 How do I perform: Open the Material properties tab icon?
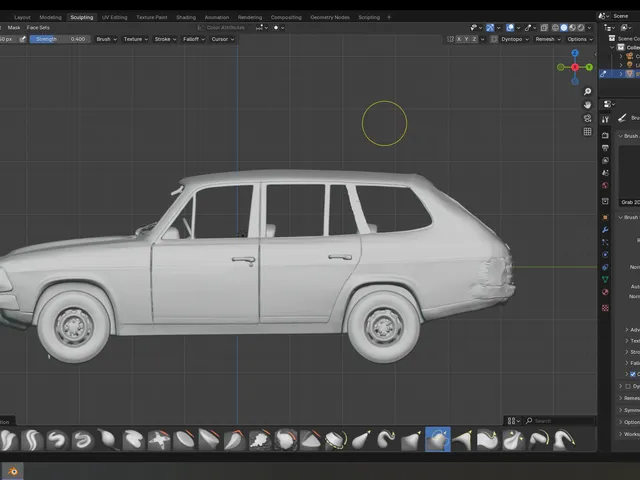(x=605, y=292)
